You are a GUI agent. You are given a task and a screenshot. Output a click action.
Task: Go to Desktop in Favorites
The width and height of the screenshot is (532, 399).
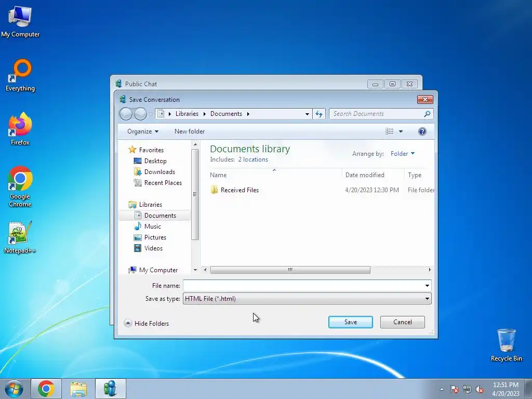(x=155, y=161)
